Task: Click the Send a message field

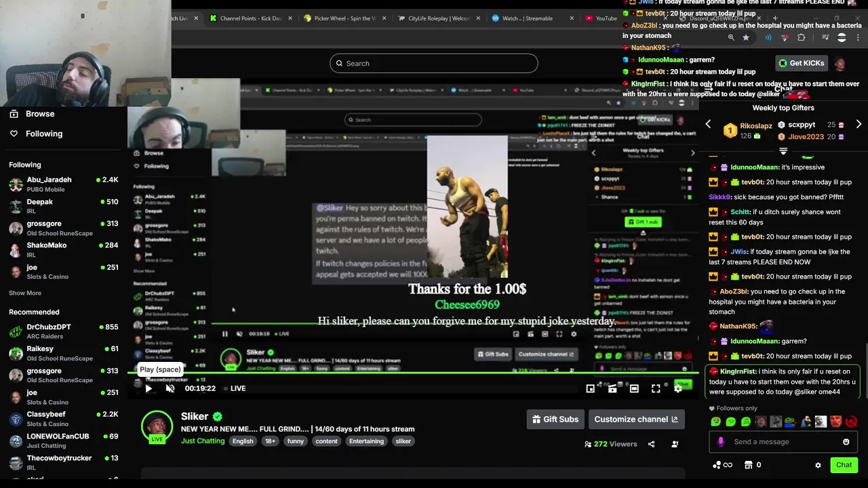Action: (x=783, y=442)
